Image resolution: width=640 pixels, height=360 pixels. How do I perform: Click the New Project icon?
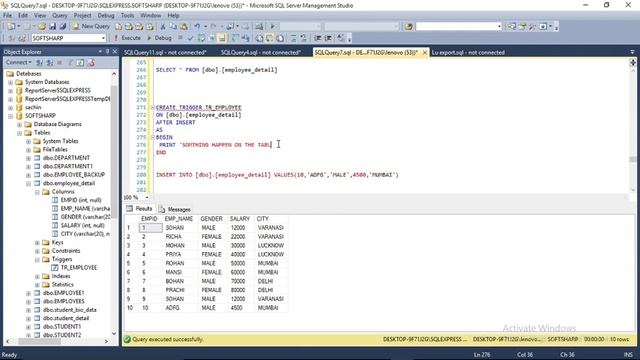pos(11,27)
